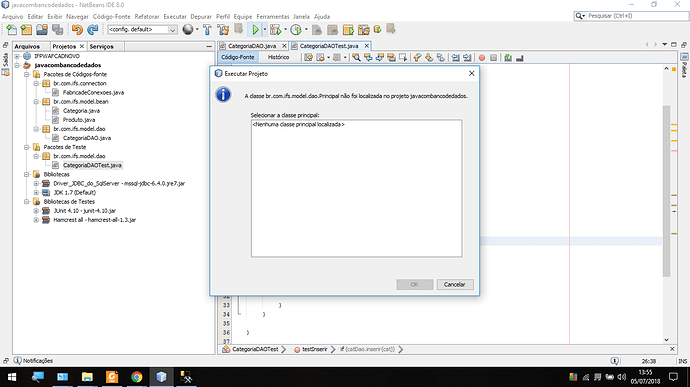Select FabricadeConexoes.java in tree
Viewport: 690px width, 387px height.
point(93,92)
